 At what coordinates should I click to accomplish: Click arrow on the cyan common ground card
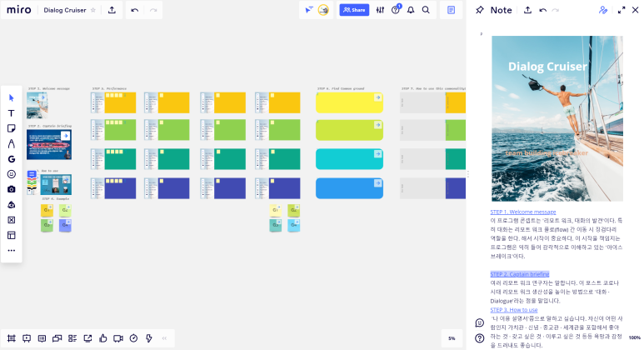pyautogui.click(x=378, y=153)
